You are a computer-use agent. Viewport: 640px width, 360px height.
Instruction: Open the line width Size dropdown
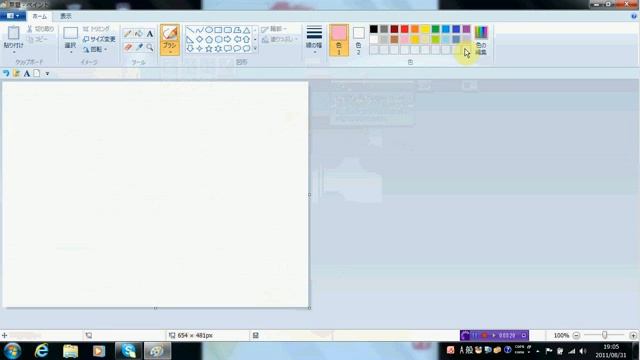point(314,40)
